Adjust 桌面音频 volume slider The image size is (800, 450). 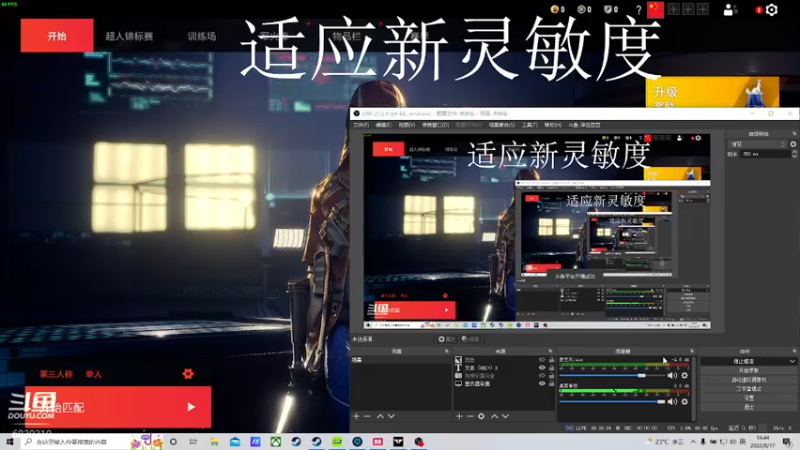(612, 402)
